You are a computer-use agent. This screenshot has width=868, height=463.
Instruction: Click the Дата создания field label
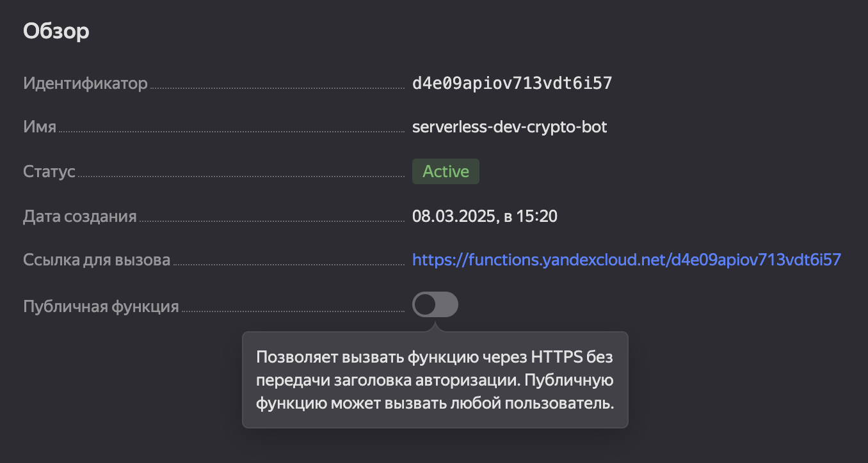(x=80, y=216)
